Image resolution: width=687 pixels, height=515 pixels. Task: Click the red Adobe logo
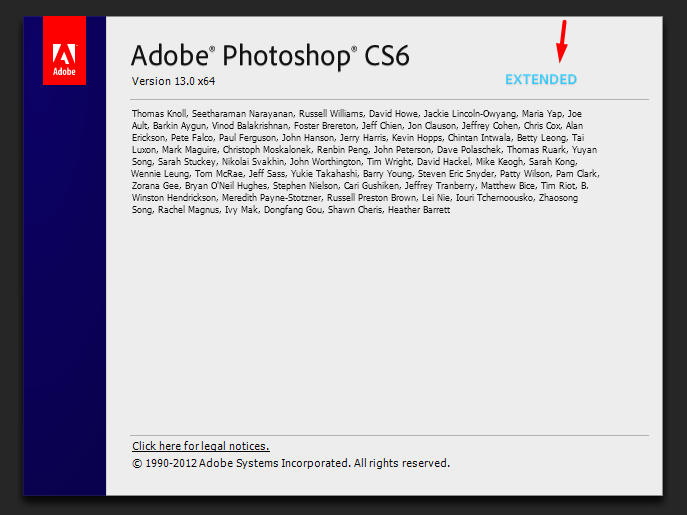(x=64, y=50)
